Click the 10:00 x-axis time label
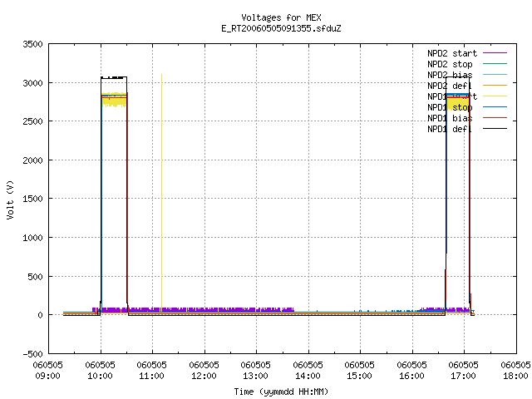 (100, 376)
